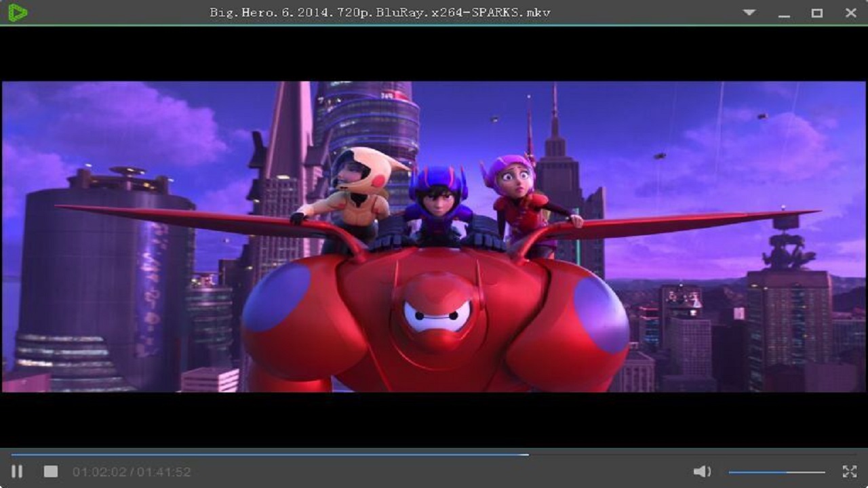Minimize the video player window
The height and width of the screenshot is (488, 868).
(784, 14)
